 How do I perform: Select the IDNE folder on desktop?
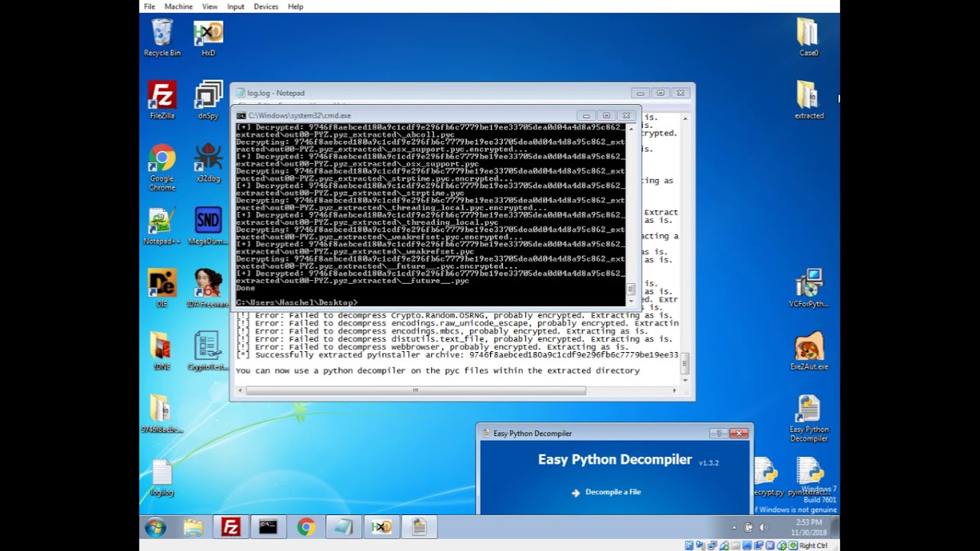162,352
